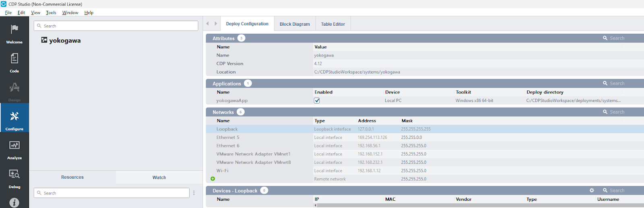Click Wi-Fi address 192.168.1.12

[369, 171]
